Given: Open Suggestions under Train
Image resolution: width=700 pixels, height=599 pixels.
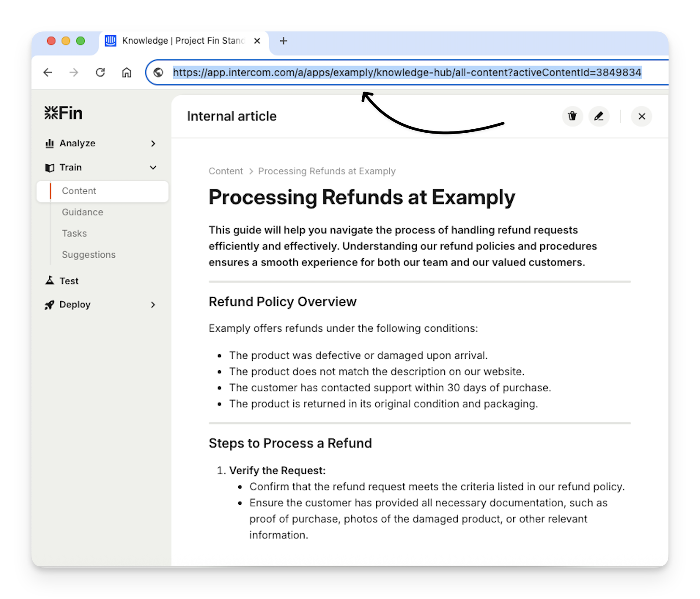Looking at the screenshot, I should [x=89, y=255].
